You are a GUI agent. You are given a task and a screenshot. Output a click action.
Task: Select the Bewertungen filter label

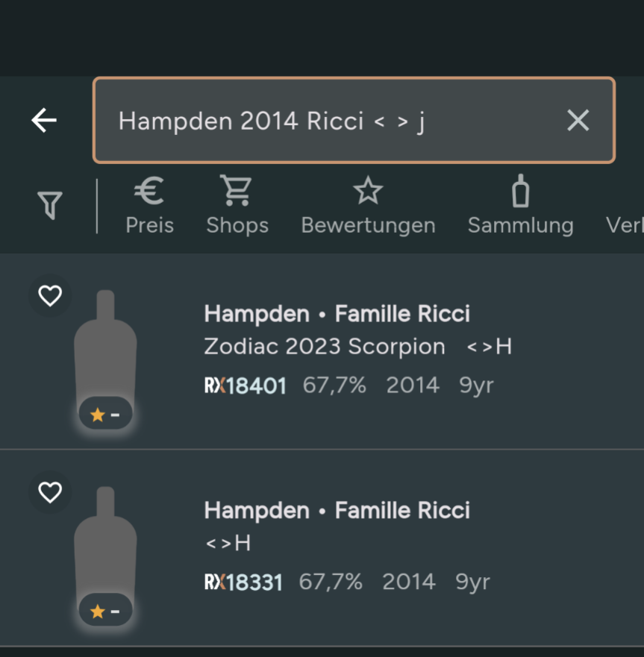368,225
